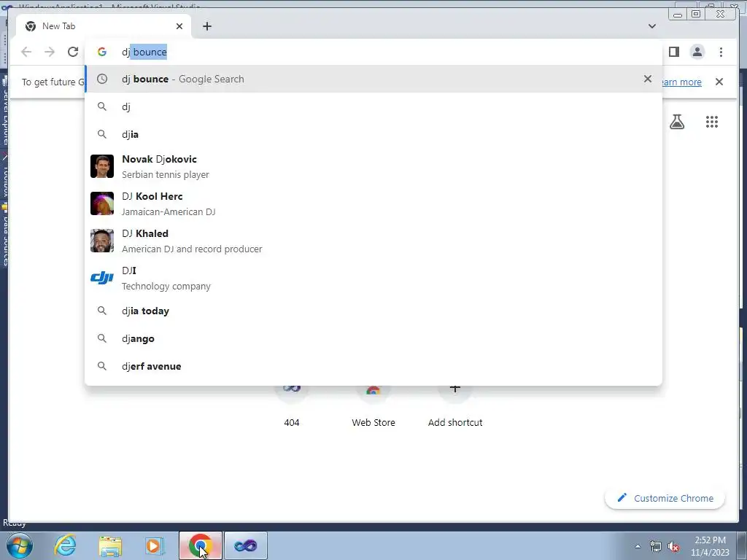This screenshot has height=560, width=747.
Task: Select the djerf avenue suggestion
Action: click(x=373, y=366)
